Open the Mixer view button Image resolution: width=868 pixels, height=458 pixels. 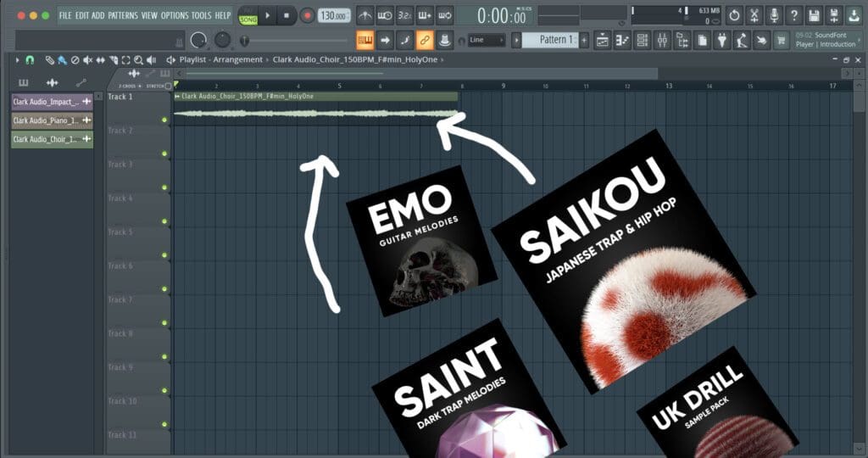[662, 40]
